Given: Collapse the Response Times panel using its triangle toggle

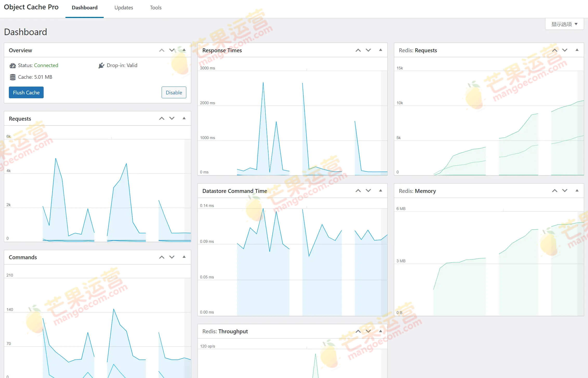Looking at the screenshot, I should [x=380, y=50].
